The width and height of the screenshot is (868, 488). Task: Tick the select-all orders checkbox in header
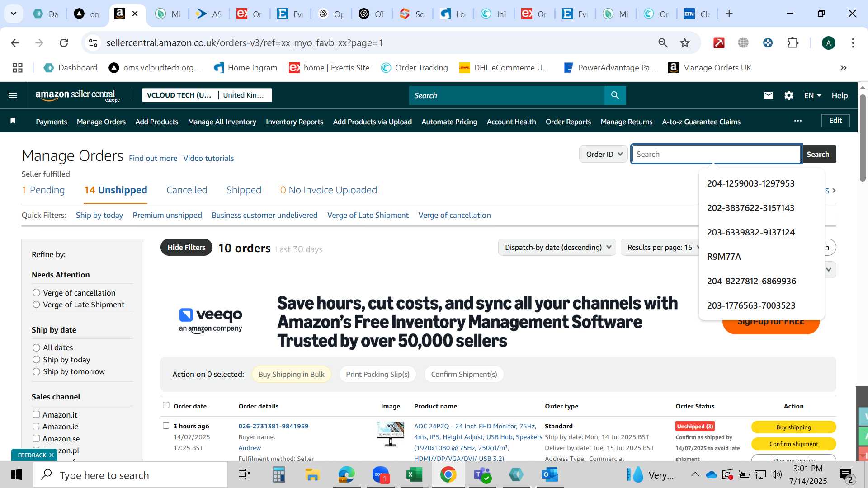coord(166,405)
